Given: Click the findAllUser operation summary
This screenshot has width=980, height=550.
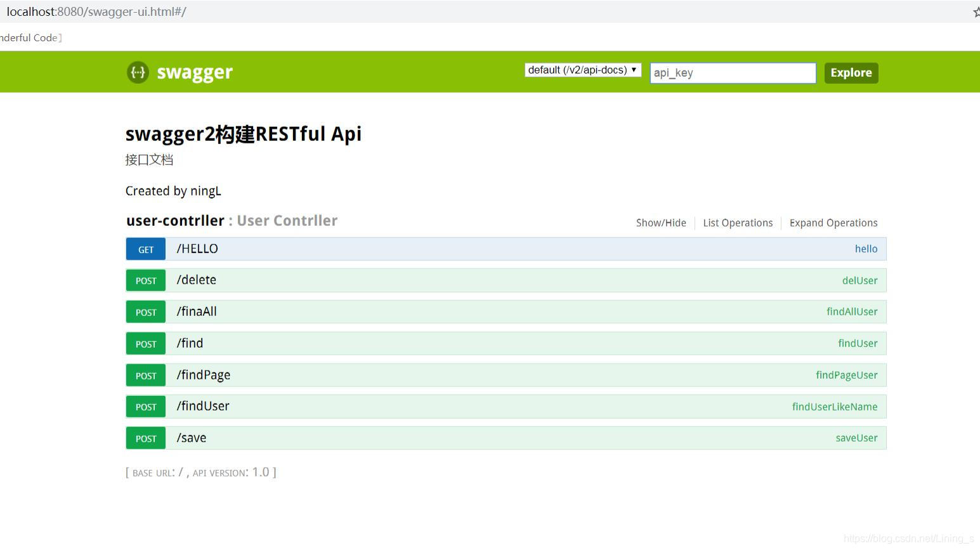Looking at the screenshot, I should [852, 311].
